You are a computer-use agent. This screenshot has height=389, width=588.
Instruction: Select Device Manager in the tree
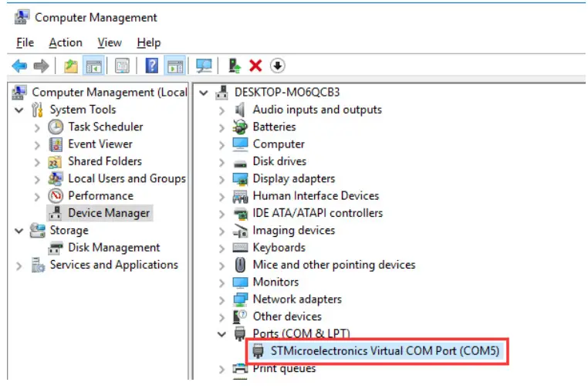pyautogui.click(x=109, y=213)
